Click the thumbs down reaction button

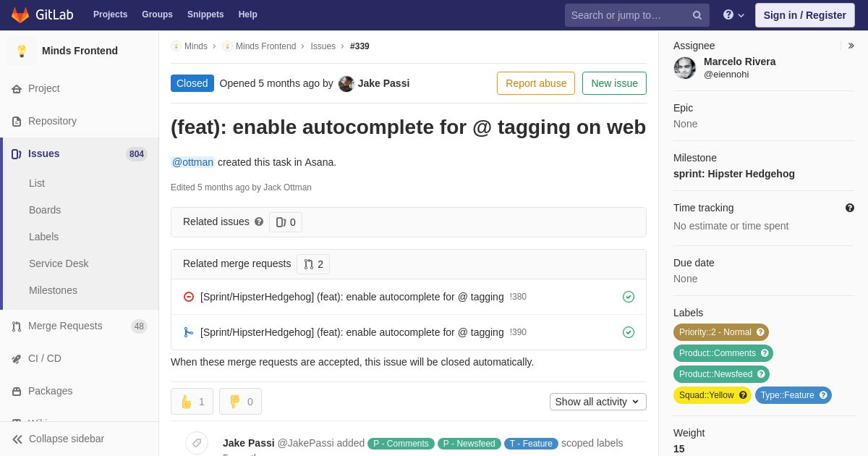coord(240,402)
